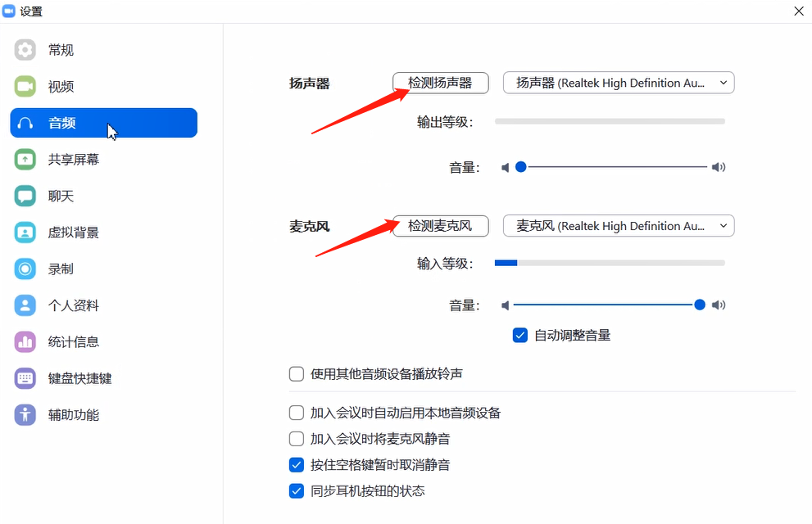Expand the speaker (扬声器) device dropdown

[619, 83]
